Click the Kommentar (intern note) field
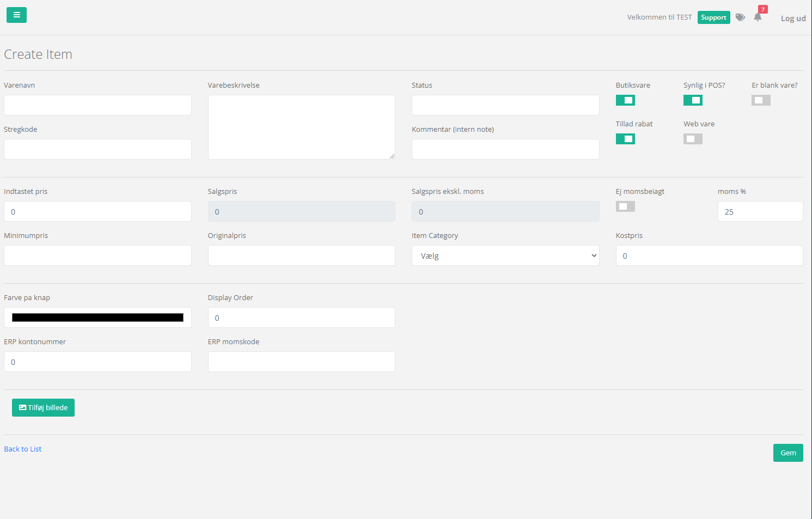Screen dimensions: 812x519 pyautogui.click(x=505, y=149)
